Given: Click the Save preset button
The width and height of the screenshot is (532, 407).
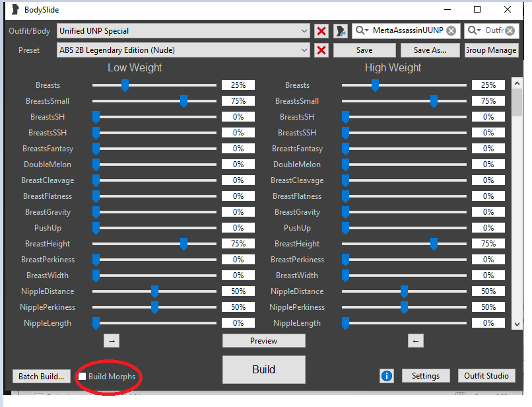Looking at the screenshot, I should pyautogui.click(x=364, y=50).
